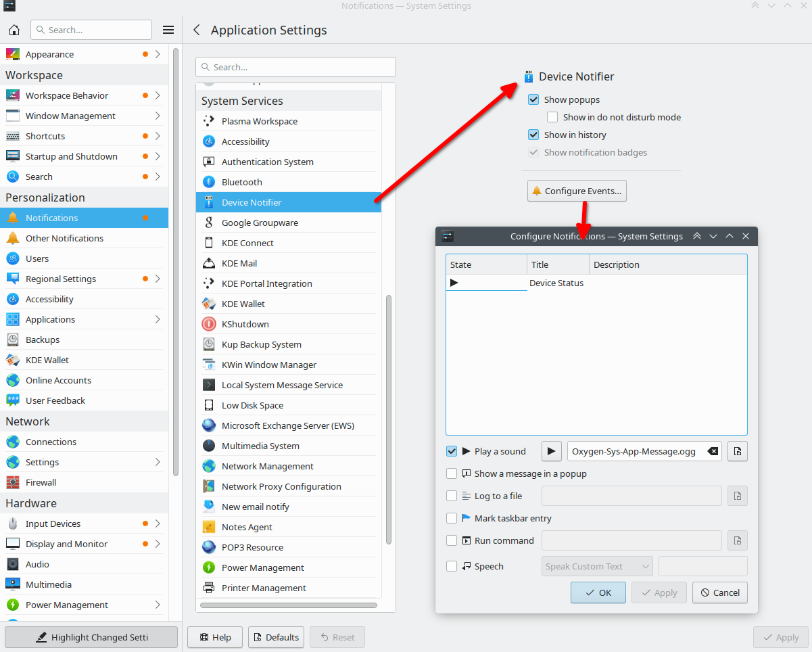Image resolution: width=812 pixels, height=652 pixels.
Task: Confirm dialog with OK button
Action: tap(598, 592)
